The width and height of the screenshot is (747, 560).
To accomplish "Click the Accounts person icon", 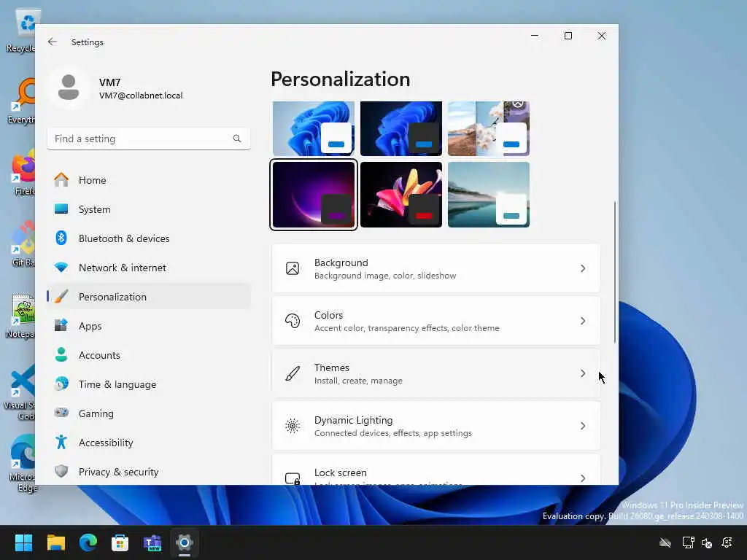I will (61, 355).
